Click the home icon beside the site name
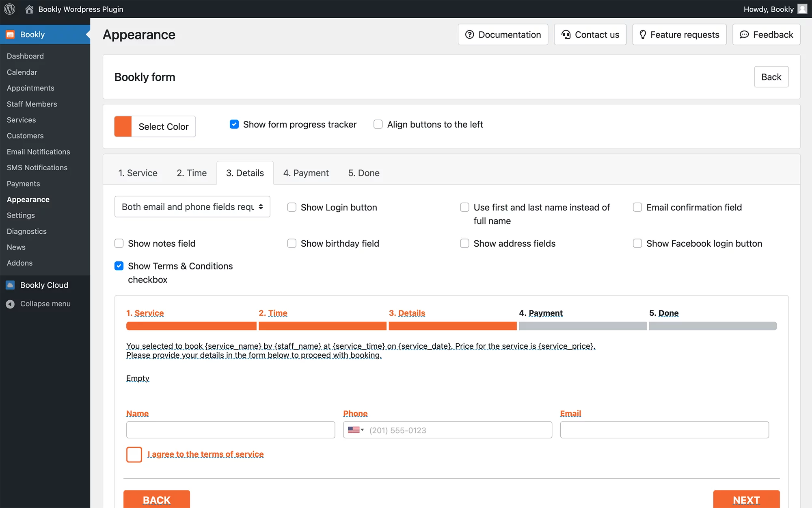 coord(29,9)
